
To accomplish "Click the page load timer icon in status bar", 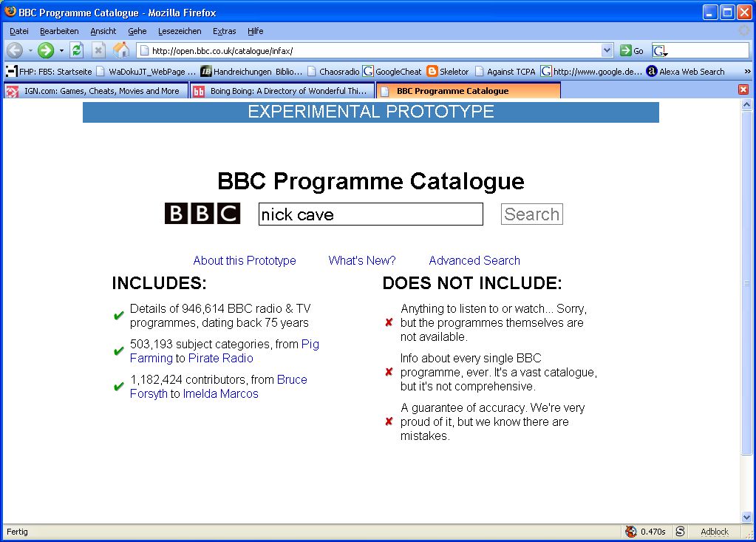I will pyautogui.click(x=631, y=532).
